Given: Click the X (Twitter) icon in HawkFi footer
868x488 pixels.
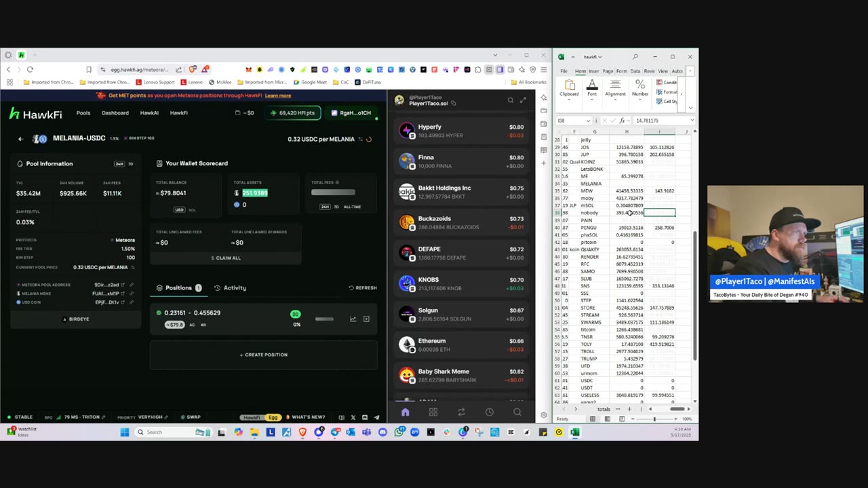Looking at the screenshot, I should pyautogui.click(x=353, y=418).
